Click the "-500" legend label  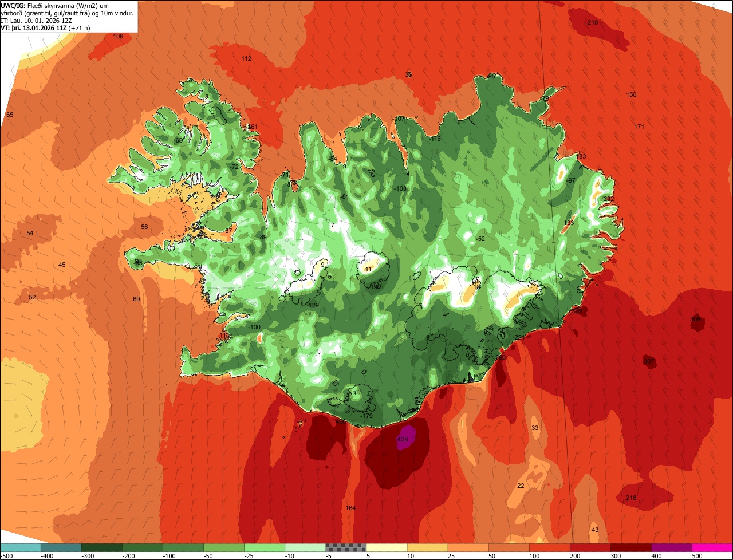[6, 555]
